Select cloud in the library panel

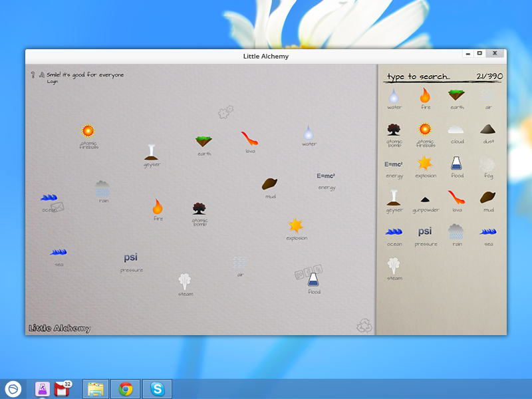(457, 134)
